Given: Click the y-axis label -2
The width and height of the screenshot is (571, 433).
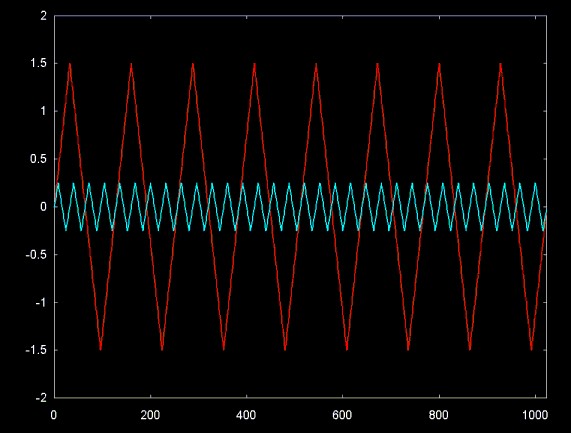Looking at the screenshot, I should click(x=42, y=398).
